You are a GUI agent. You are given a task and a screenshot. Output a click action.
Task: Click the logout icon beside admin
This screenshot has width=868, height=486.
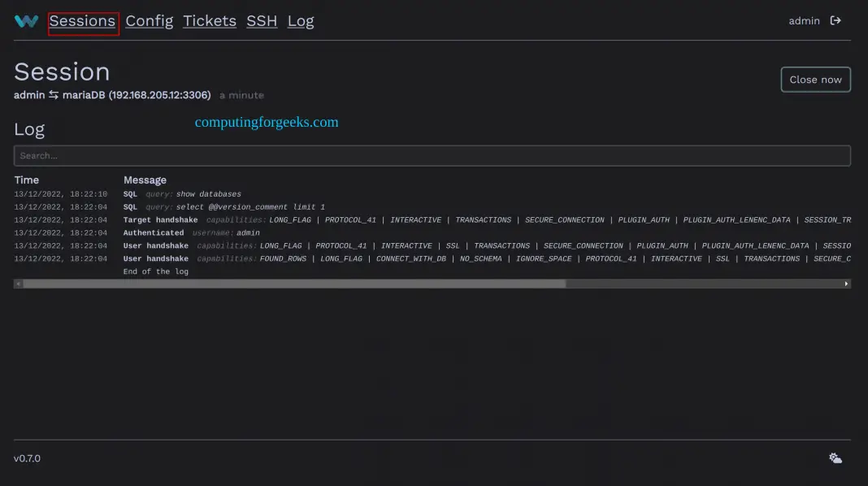point(836,20)
